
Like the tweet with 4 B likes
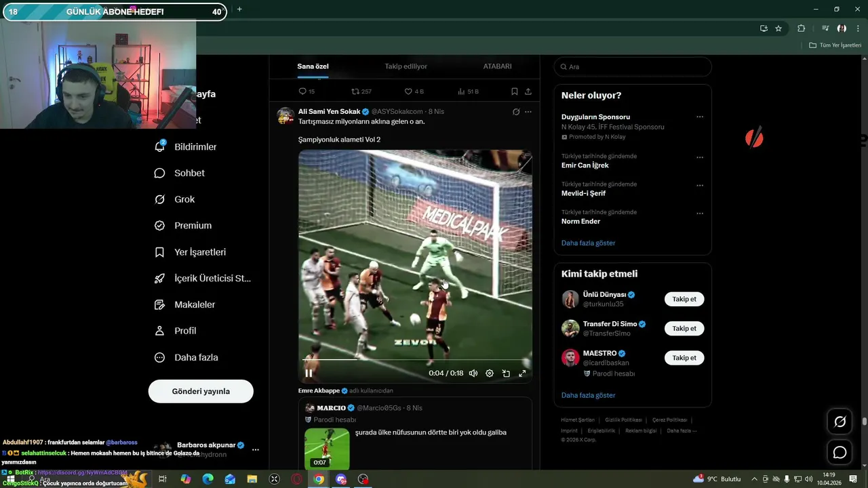tap(414, 91)
